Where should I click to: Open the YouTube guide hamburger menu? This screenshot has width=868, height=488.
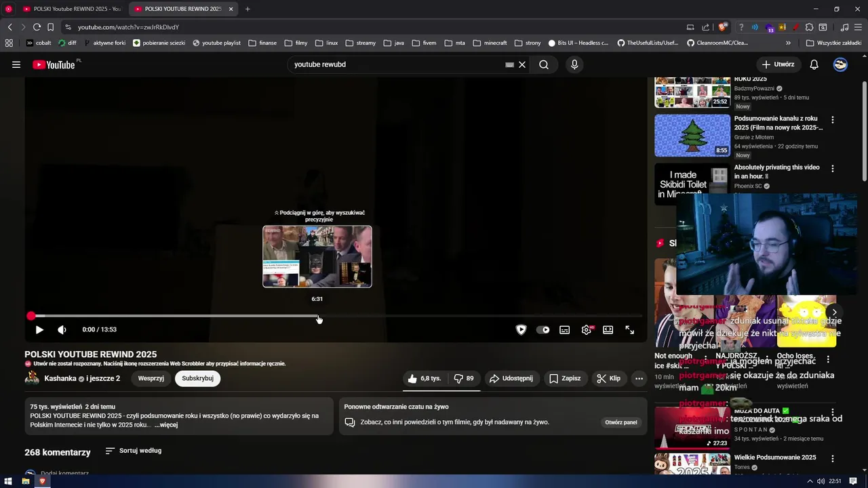pos(16,64)
